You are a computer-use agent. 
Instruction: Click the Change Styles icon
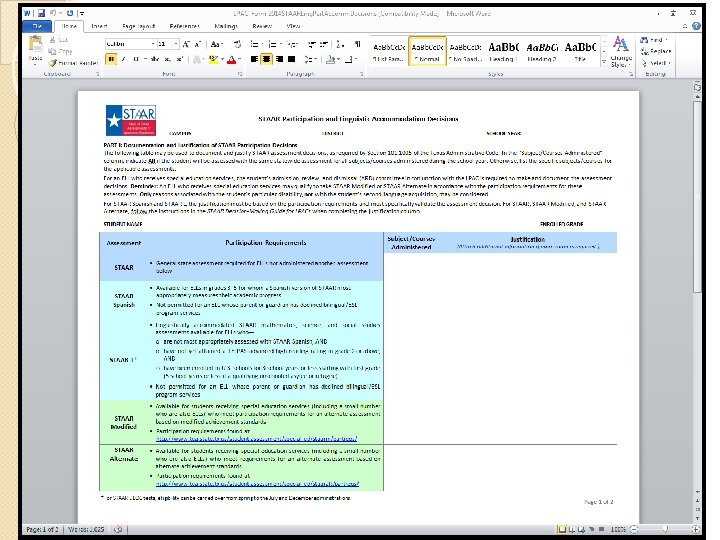click(x=621, y=51)
